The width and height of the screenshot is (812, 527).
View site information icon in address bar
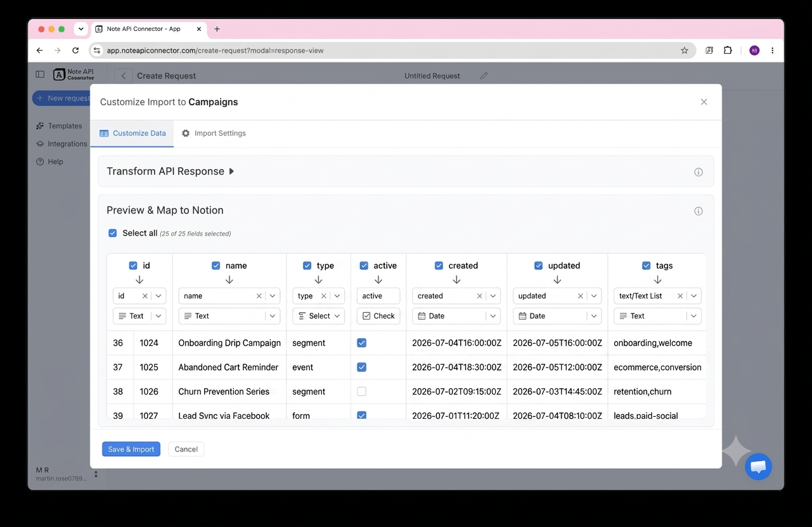96,50
